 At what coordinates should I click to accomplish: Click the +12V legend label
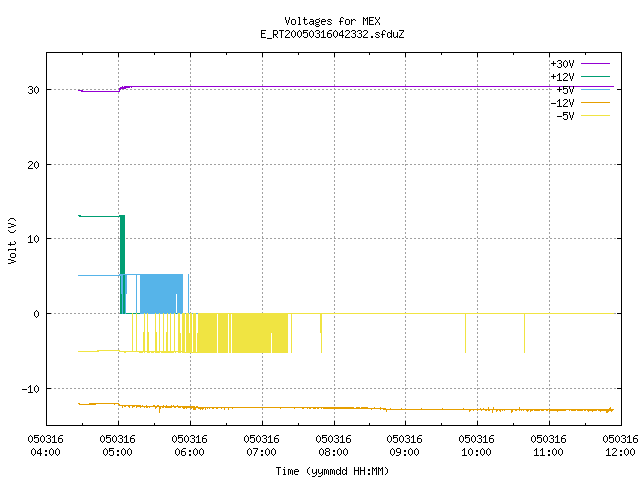coord(562,77)
